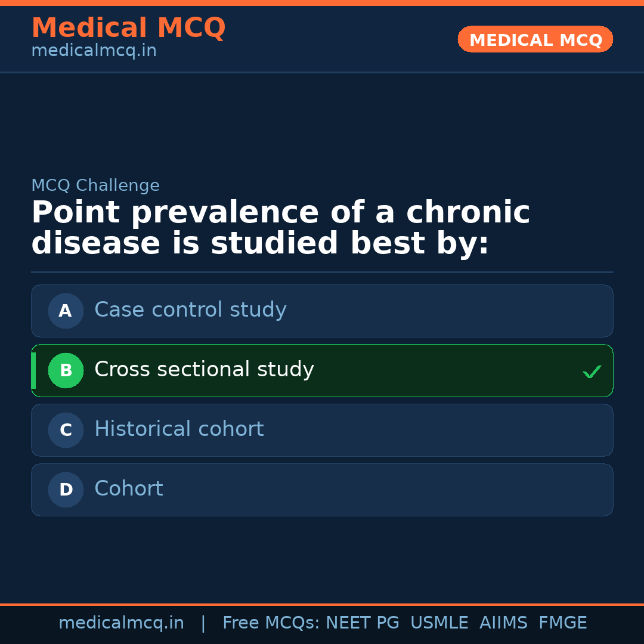Click the MCQ Challenge heading label
Screen dimensions: 644x644
click(x=95, y=185)
